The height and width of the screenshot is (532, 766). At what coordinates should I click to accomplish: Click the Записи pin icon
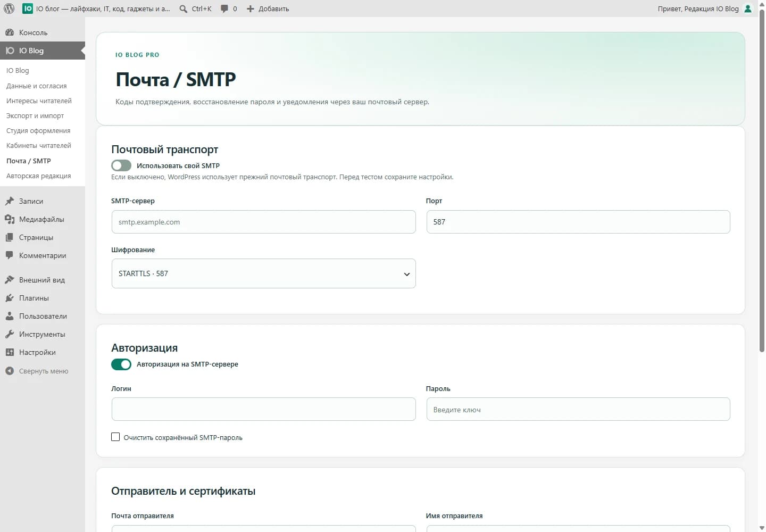pyautogui.click(x=10, y=201)
